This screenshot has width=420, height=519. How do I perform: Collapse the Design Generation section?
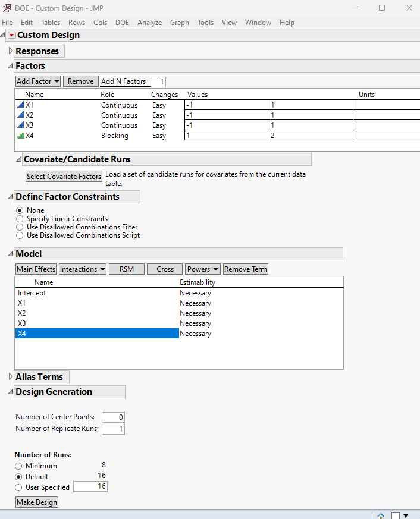pos(11,392)
